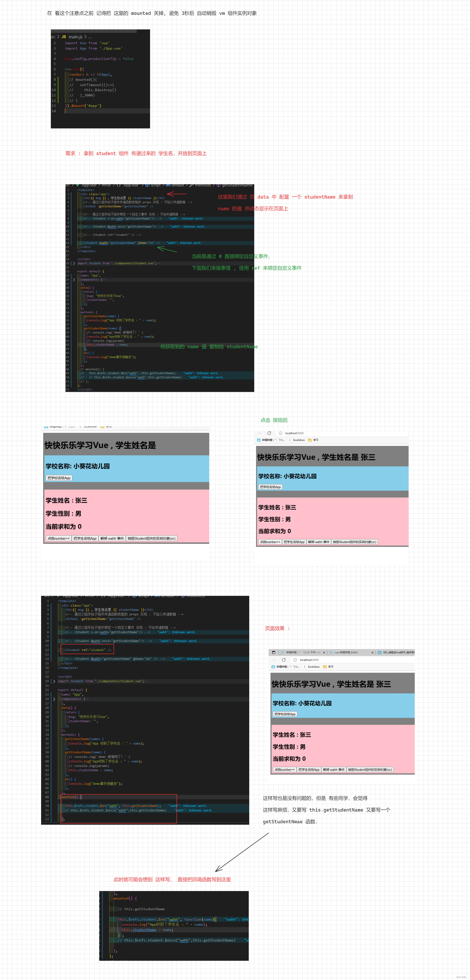The width and height of the screenshot is (470, 980).
Task: Click 点我number++ on page below 点击 按钮后
Action: [x=270, y=542]
